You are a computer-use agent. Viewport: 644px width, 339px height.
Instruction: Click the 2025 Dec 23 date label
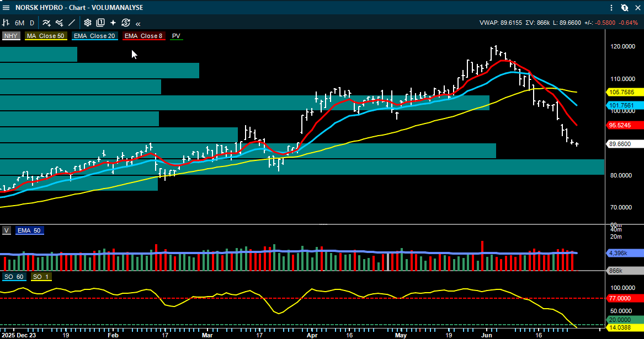(18, 335)
